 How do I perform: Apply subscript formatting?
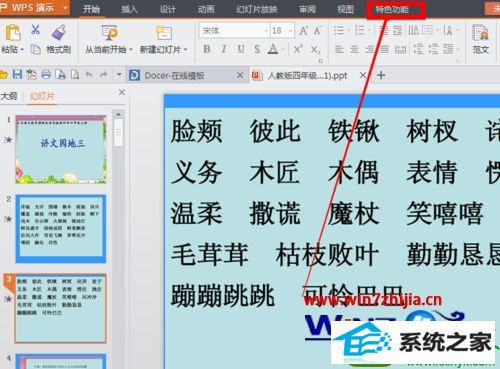pos(315,50)
